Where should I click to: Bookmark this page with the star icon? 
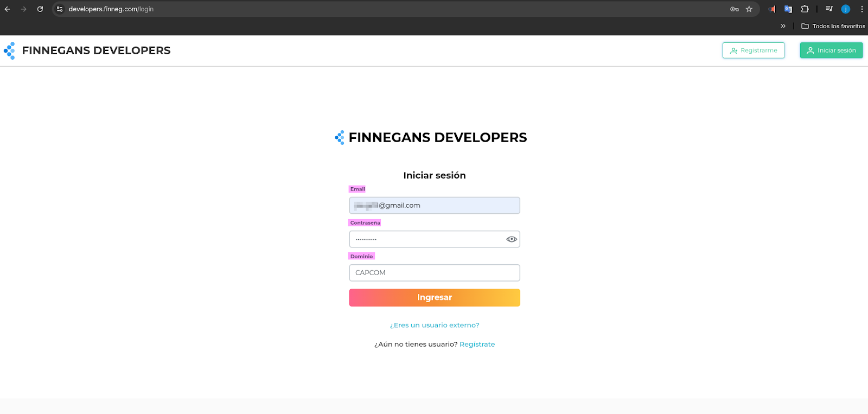749,9
